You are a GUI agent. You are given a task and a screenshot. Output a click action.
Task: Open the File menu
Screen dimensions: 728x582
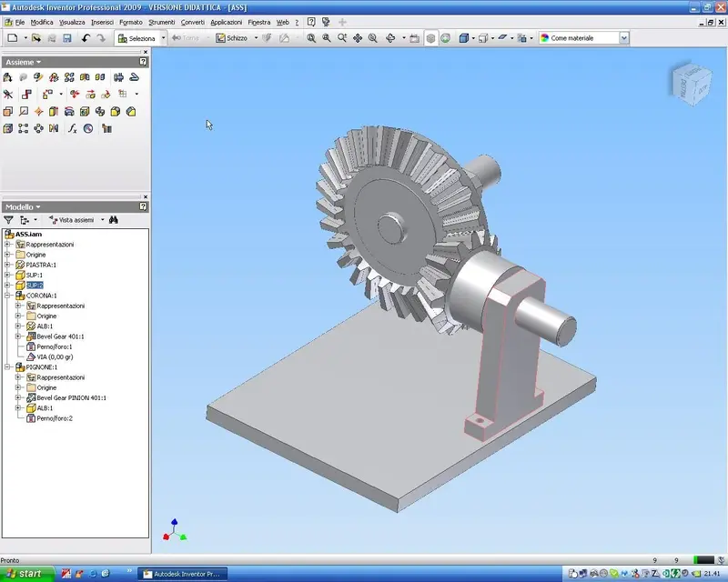click(x=20, y=22)
